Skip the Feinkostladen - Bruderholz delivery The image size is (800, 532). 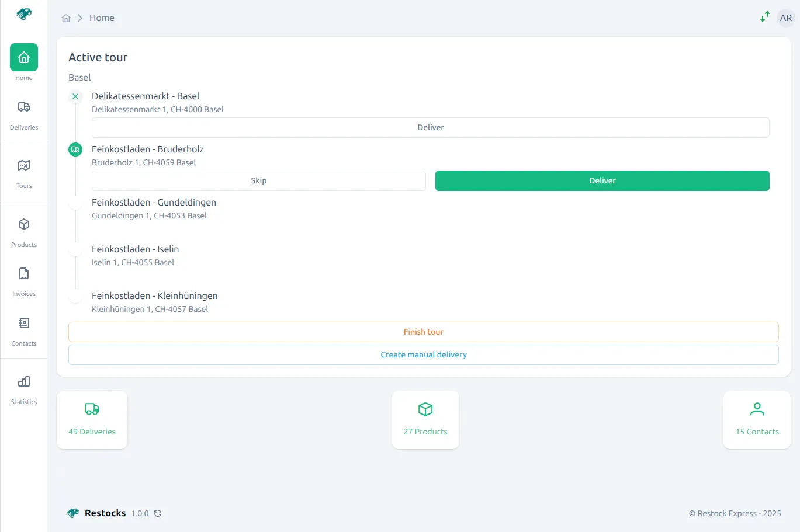(258, 180)
